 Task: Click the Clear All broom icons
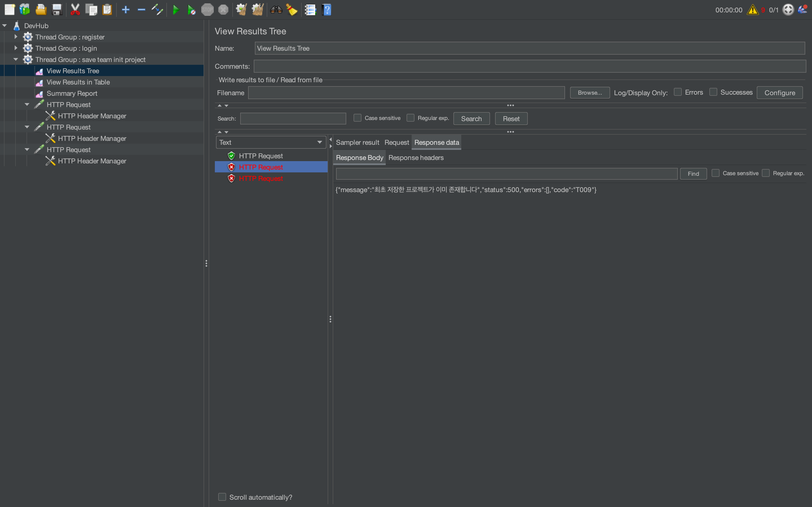(258, 10)
